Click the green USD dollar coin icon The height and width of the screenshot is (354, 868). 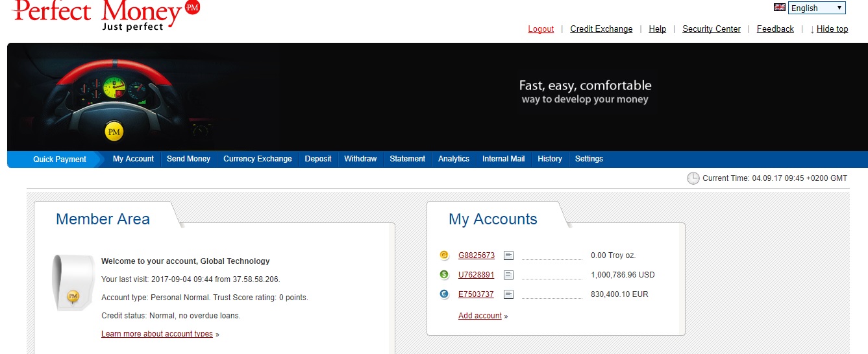click(x=444, y=275)
